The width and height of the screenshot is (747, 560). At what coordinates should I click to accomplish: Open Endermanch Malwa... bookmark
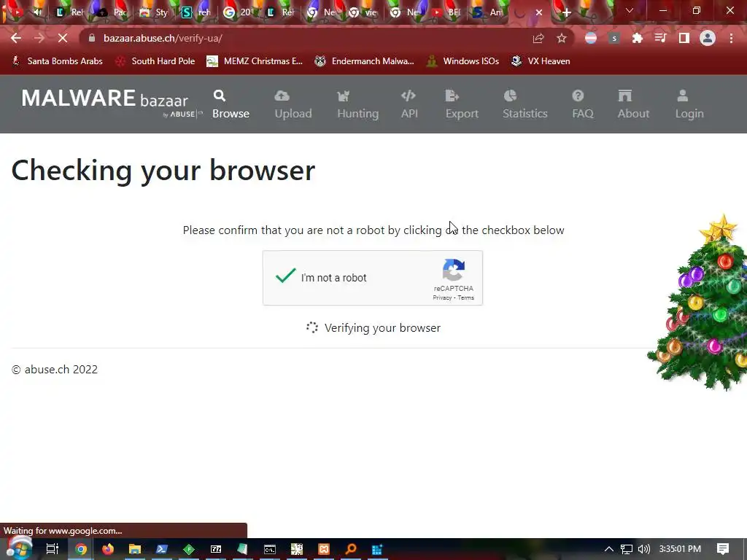[365, 61]
